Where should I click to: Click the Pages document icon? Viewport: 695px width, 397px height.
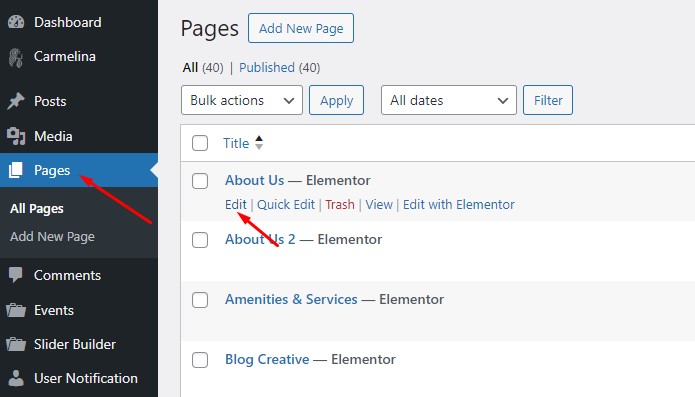pos(16,170)
